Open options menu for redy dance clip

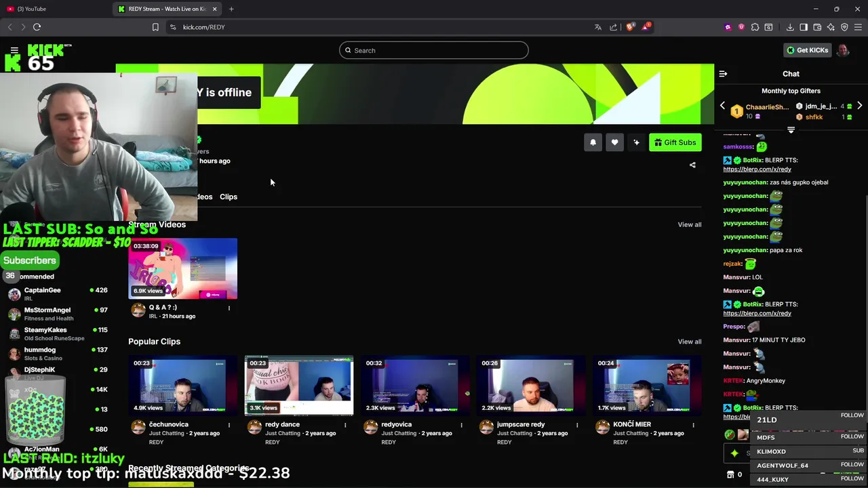[x=345, y=425]
